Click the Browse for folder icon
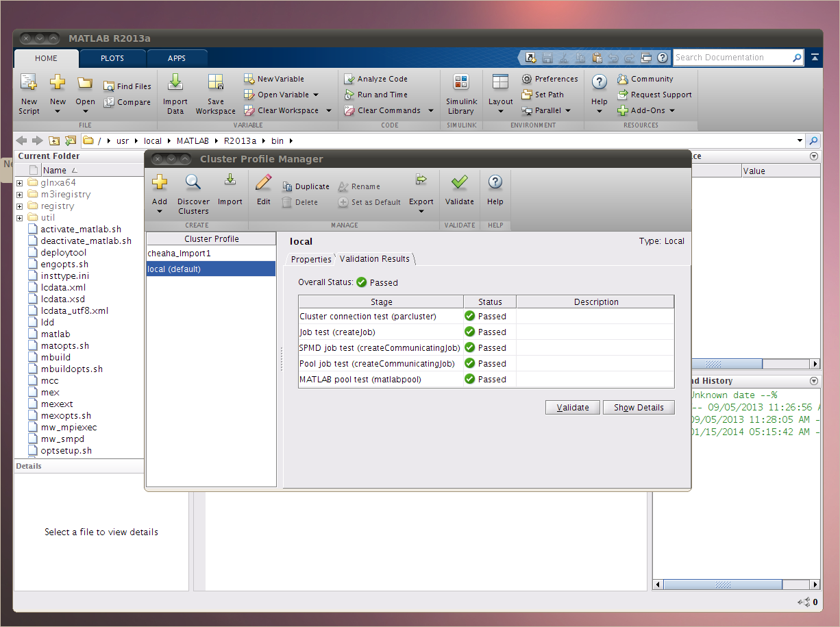840x627 pixels. click(70, 140)
